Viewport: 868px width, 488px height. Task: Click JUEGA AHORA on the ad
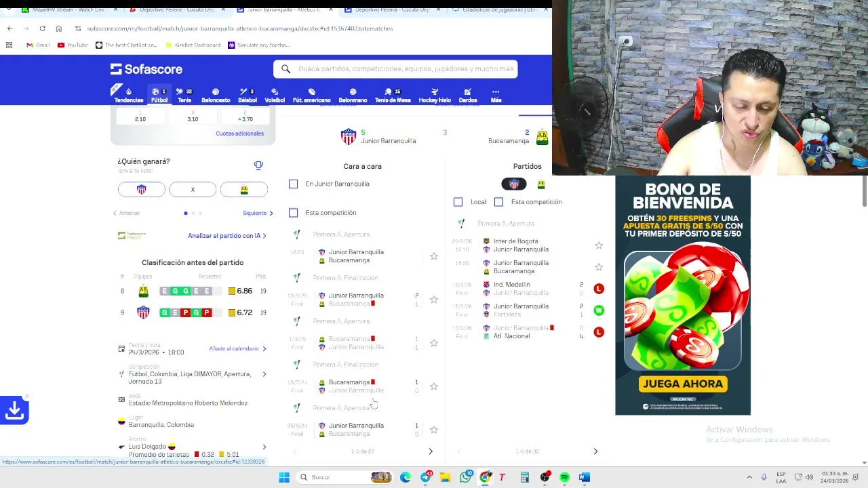[x=683, y=384]
